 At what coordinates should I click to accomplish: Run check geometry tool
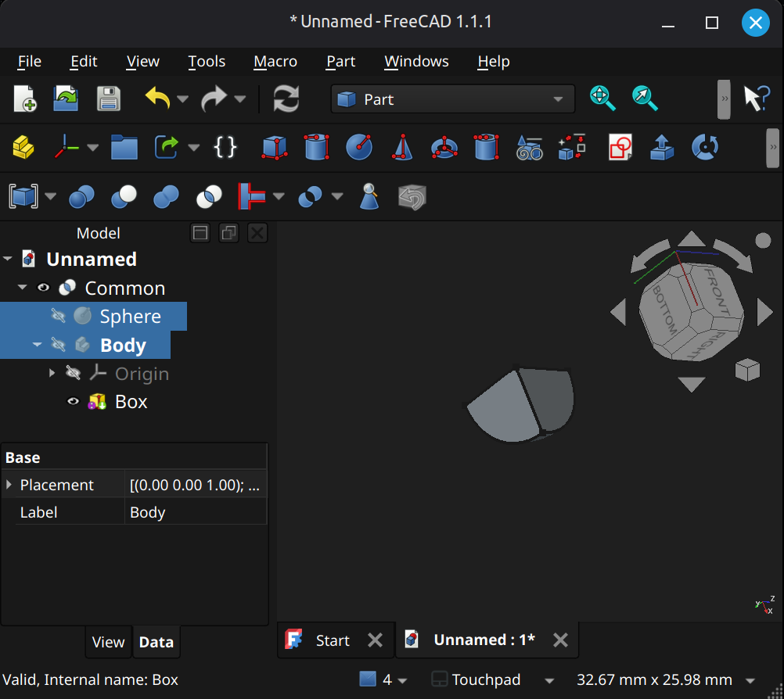tap(369, 196)
